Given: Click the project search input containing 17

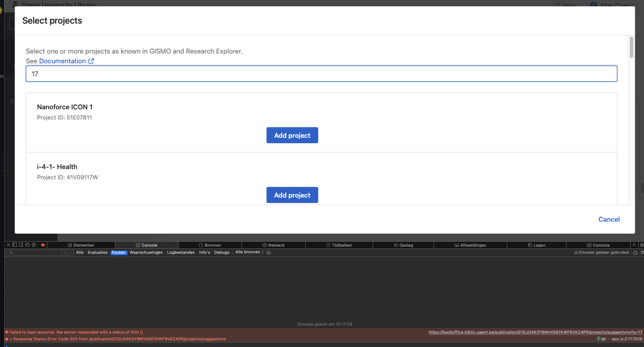Looking at the screenshot, I should click(x=321, y=73).
